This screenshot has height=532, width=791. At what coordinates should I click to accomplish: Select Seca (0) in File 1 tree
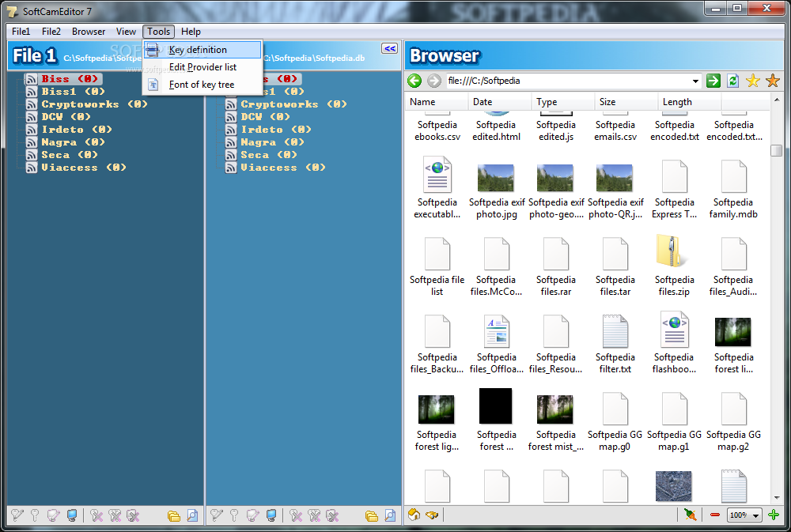[x=70, y=154]
